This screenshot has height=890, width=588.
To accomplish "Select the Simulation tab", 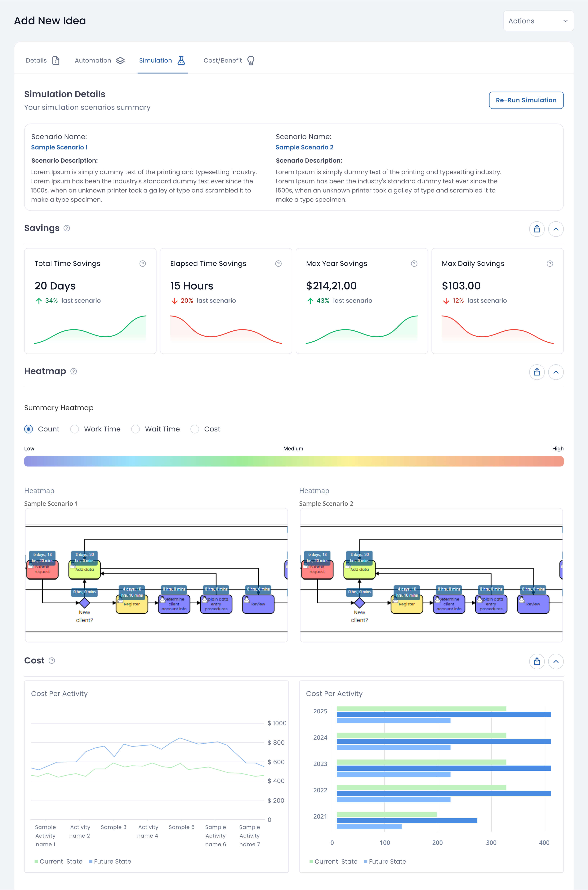I will (x=162, y=60).
